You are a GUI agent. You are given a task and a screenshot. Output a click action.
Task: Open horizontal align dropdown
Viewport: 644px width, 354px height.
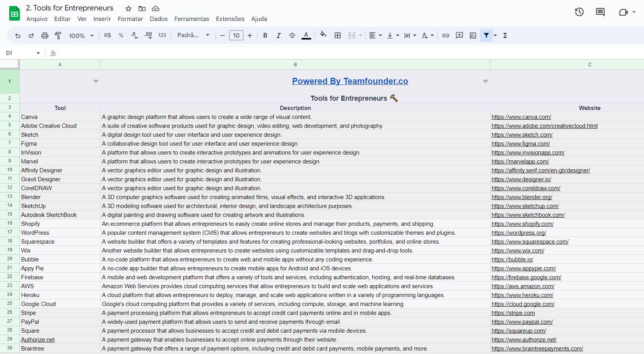coord(375,36)
